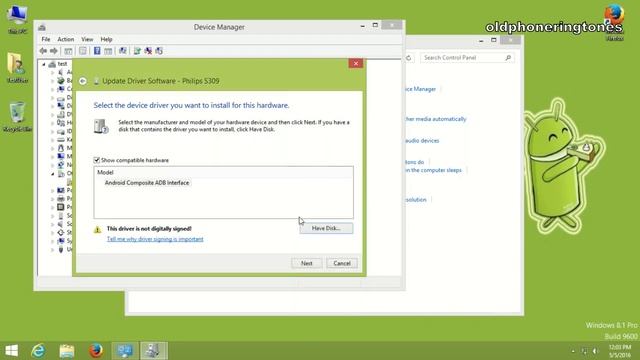640x360 pixels.
Task: Click the audio devices link in Control Panel
Action: point(422,140)
